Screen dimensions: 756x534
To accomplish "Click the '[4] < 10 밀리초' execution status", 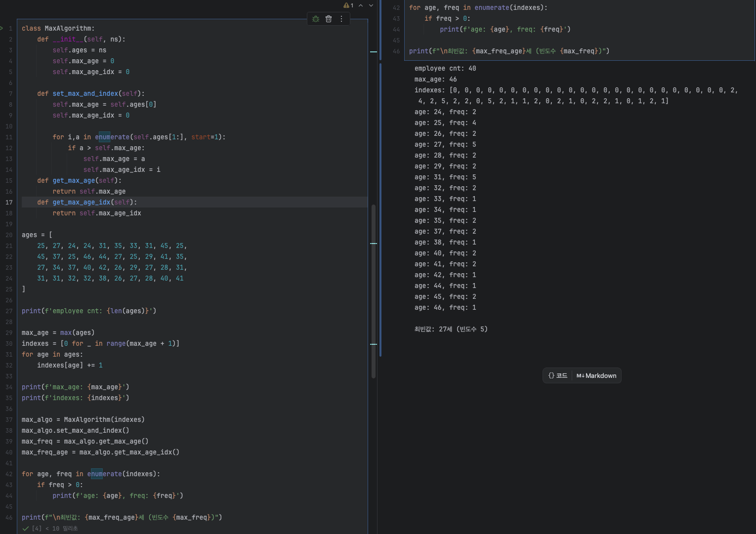I will (55, 529).
